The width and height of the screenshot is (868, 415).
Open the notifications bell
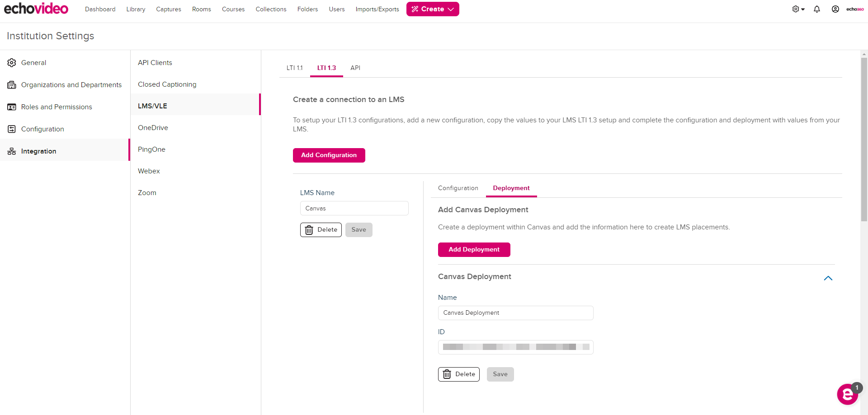pos(817,9)
